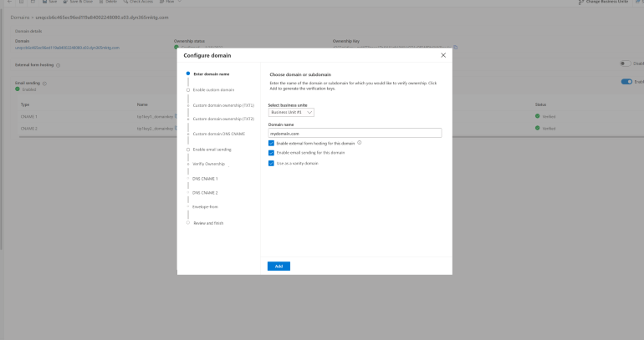Screen dimensions: 644x340
Task: Click the green Enabled status icon under Email sending
Action: tap(18, 89)
